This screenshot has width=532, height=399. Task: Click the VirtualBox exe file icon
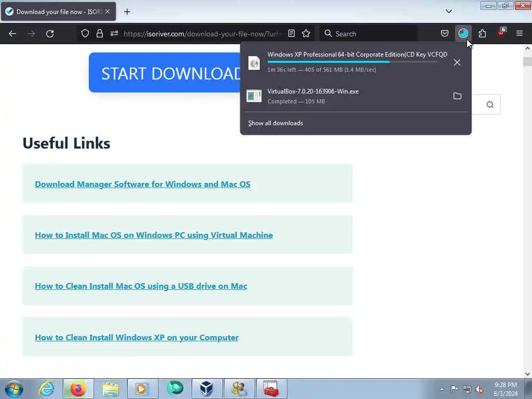tap(254, 96)
